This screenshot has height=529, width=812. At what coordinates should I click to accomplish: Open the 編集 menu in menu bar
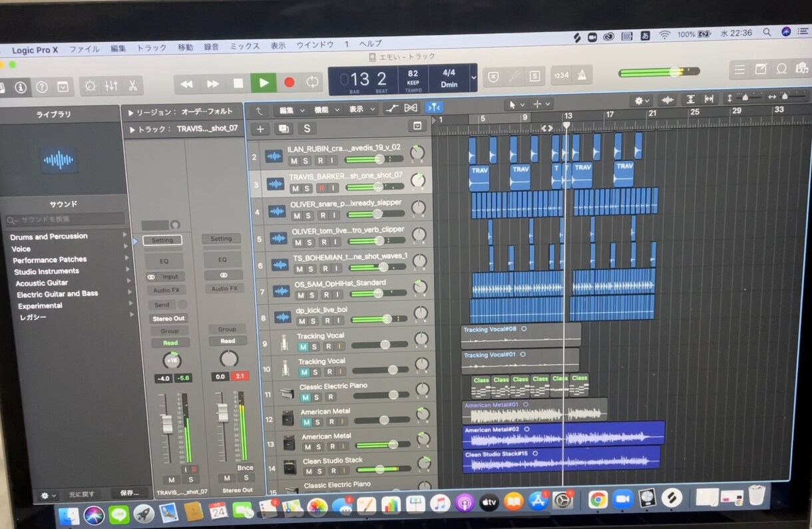coord(118,48)
